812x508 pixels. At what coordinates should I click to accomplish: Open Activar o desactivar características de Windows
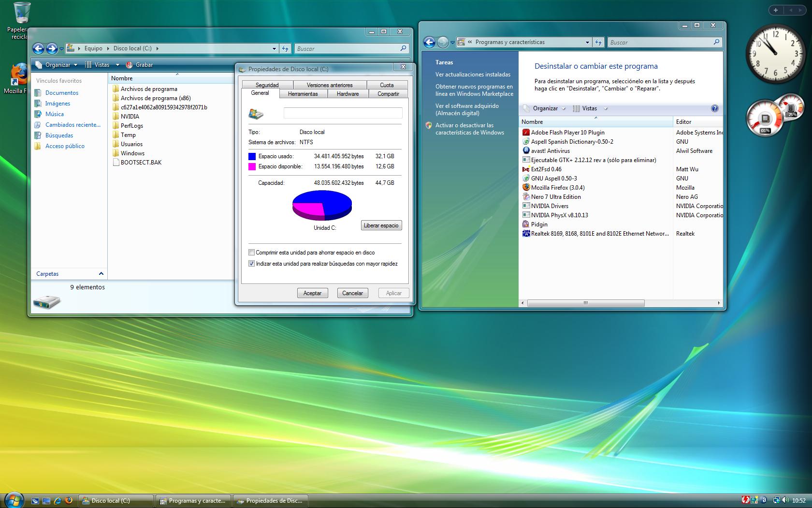pos(469,129)
